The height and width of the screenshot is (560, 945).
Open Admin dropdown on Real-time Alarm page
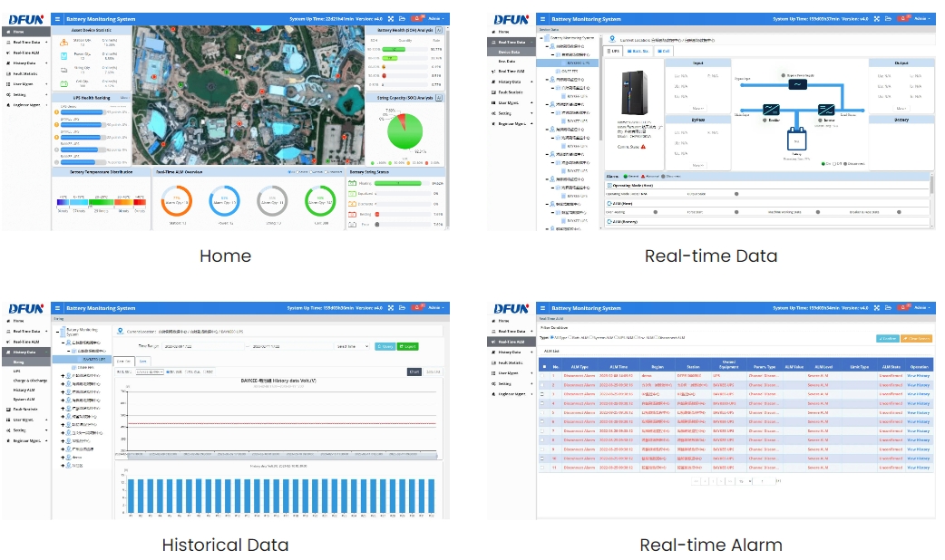[x=921, y=308]
